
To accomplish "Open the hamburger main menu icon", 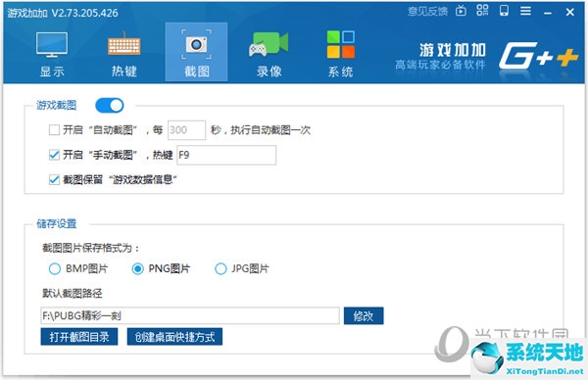I will coord(525,11).
